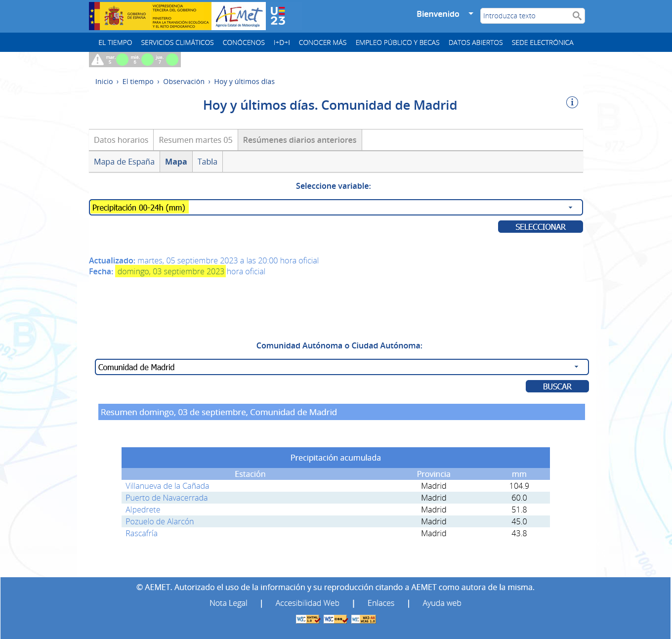
Task: Open the Precipitación 00-24h variable dropdown
Action: pyautogui.click(x=336, y=208)
